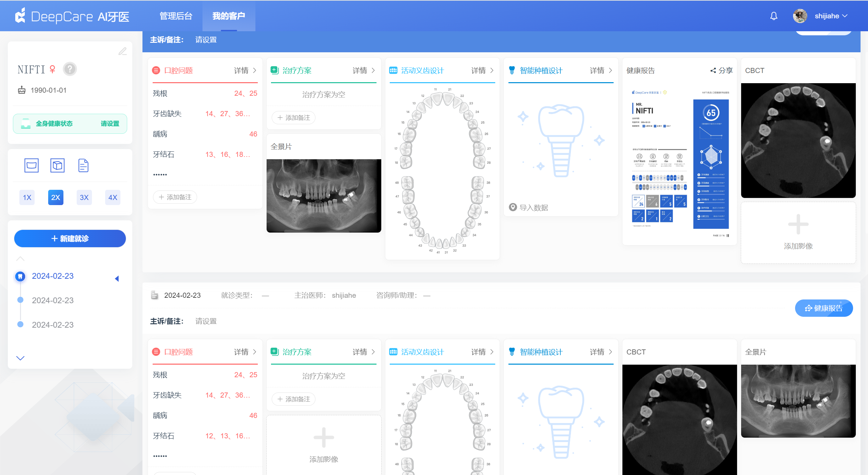
Task: Switch to 我的客户 tab
Action: point(229,16)
